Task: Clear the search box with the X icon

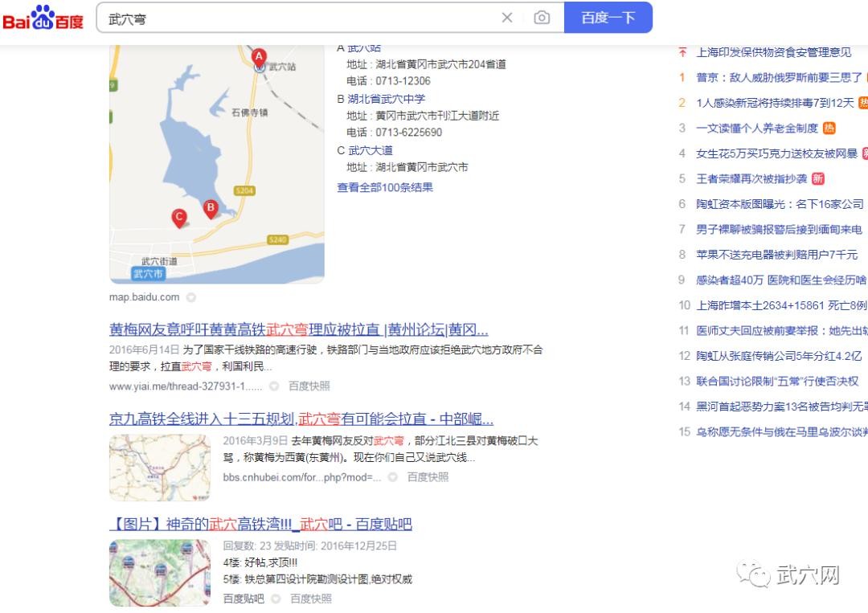Action: click(x=506, y=18)
